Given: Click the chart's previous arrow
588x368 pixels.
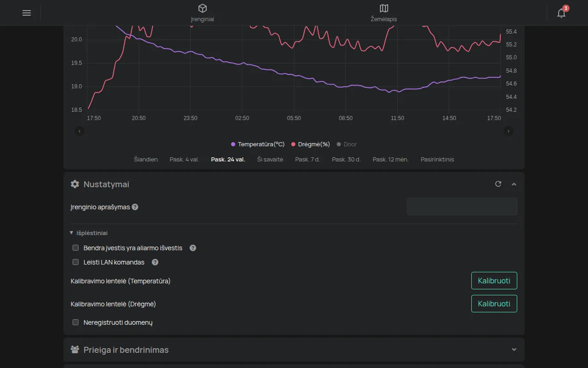Looking at the screenshot, I should click(x=79, y=131).
